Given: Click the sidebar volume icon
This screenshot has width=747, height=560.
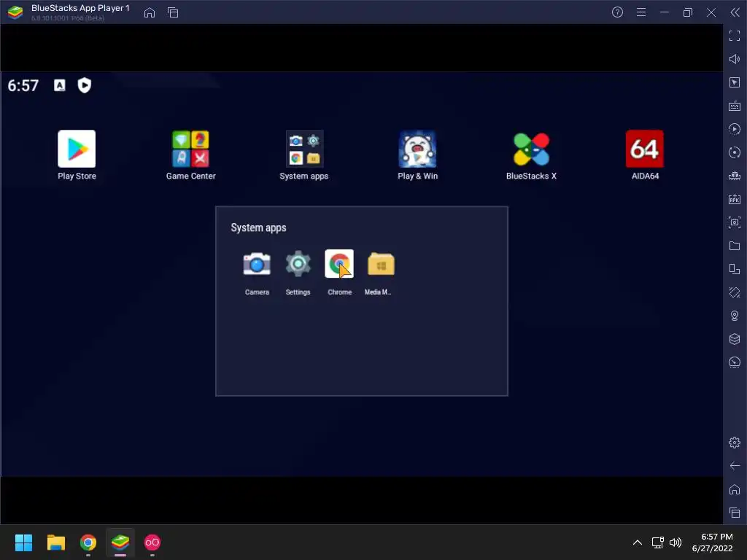Looking at the screenshot, I should (735, 59).
